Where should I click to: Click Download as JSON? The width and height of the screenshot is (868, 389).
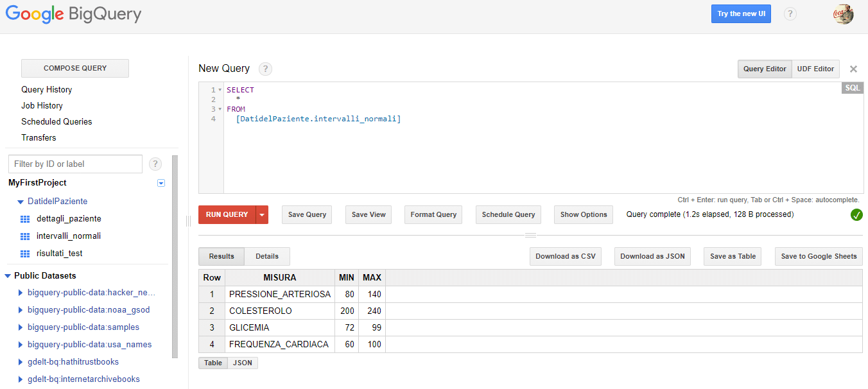coord(652,257)
